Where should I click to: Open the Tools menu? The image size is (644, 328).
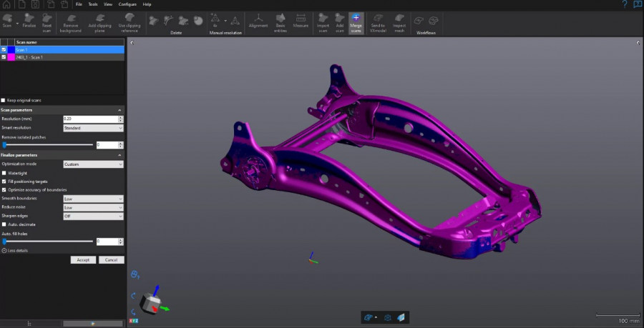(93, 4)
